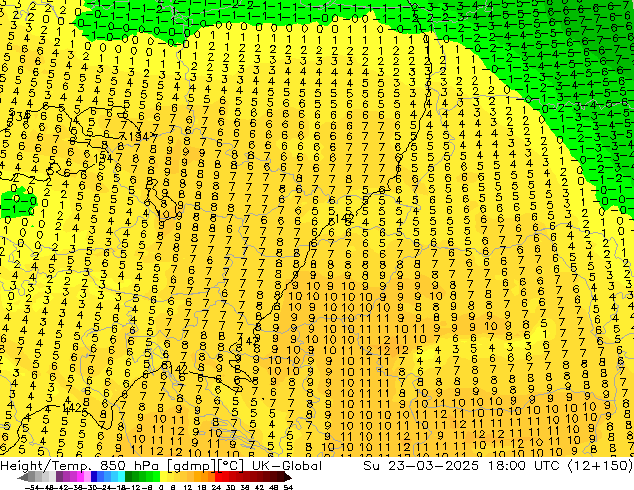
Task: Click the '18:00 UTC' time label
Action: pyautogui.click(x=523, y=466)
